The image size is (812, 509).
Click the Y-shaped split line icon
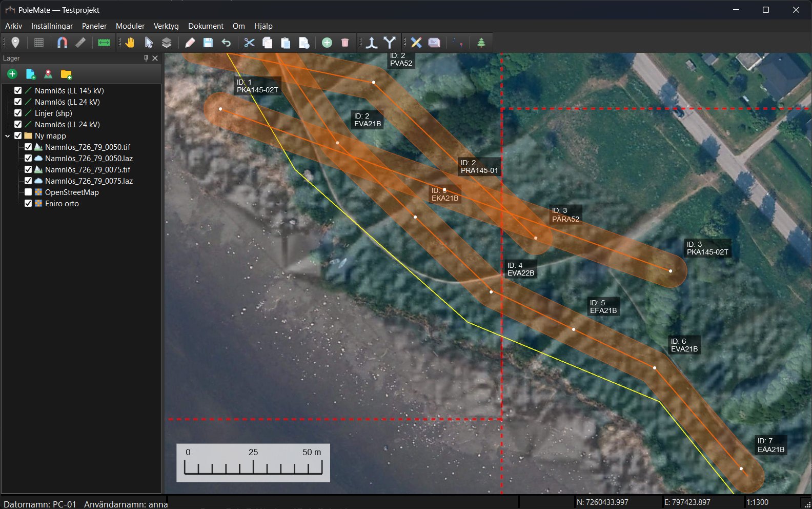point(390,43)
